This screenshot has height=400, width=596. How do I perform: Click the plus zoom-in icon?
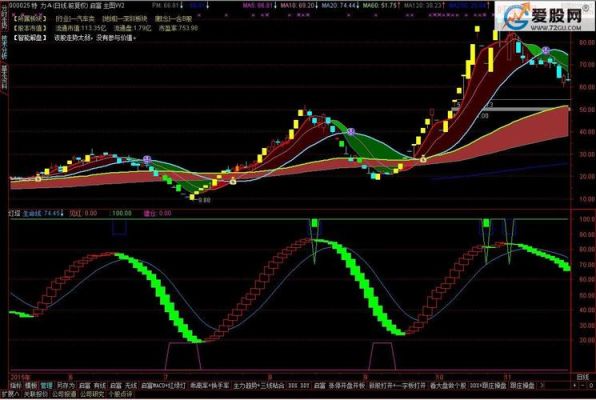point(575,385)
